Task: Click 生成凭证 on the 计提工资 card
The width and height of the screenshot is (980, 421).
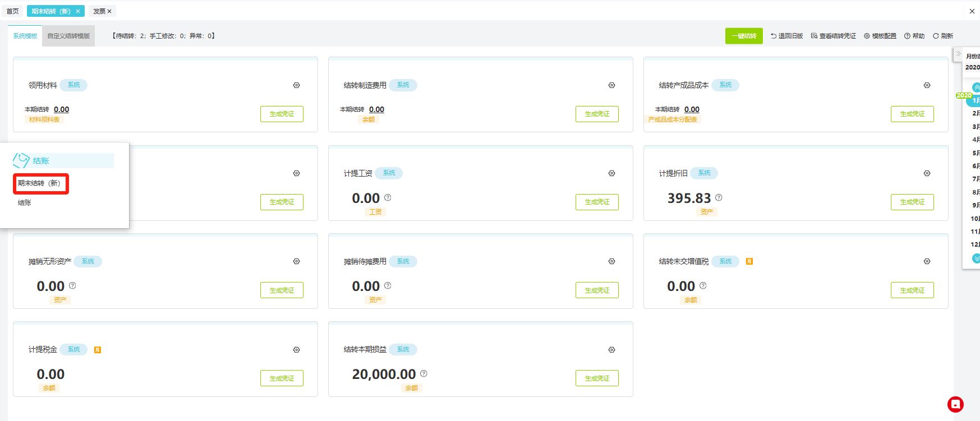Action: click(597, 202)
